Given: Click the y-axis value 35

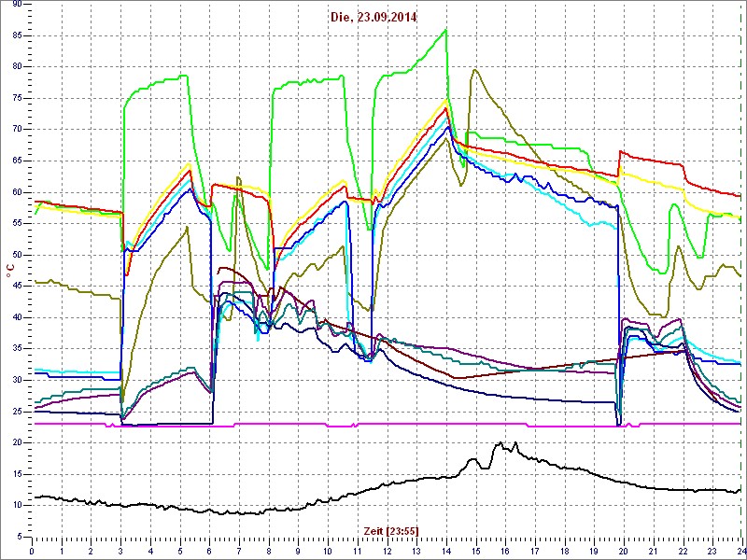Looking at the screenshot, I should tap(16, 348).
